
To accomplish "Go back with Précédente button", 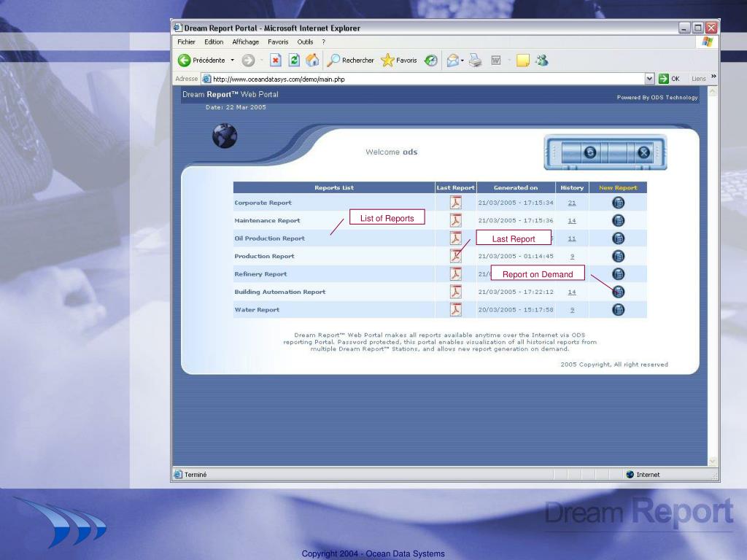I will tap(201, 61).
